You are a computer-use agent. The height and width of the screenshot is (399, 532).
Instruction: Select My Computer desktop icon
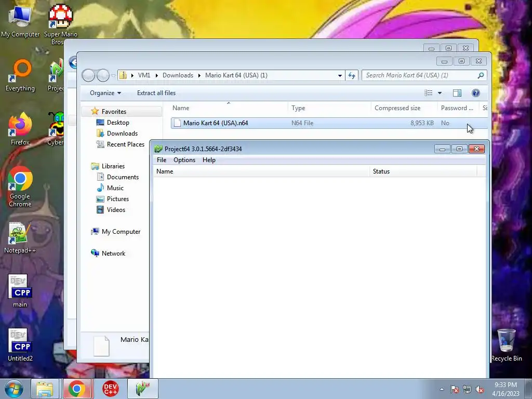click(x=20, y=21)
